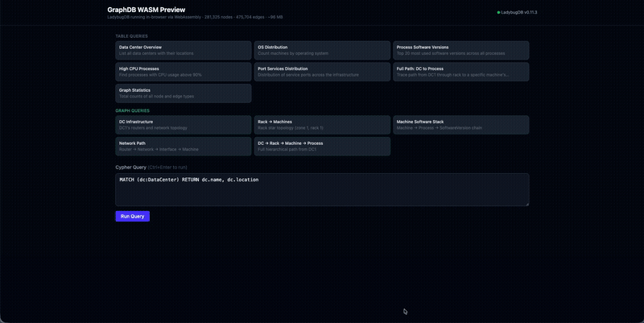Load the Full Path: DC to Process query

(460, 72)
